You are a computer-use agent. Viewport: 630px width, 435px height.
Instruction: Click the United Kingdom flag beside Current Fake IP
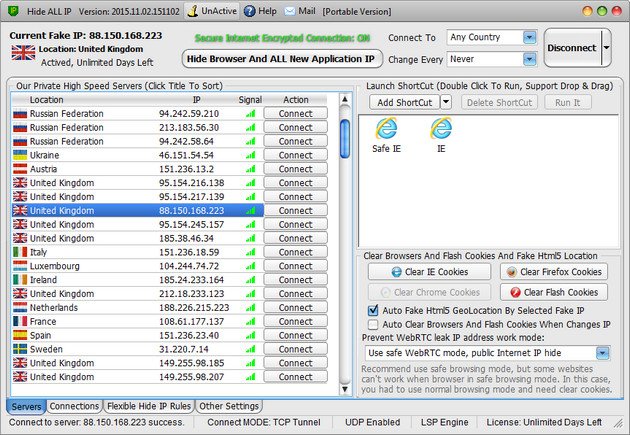[23, 53]
